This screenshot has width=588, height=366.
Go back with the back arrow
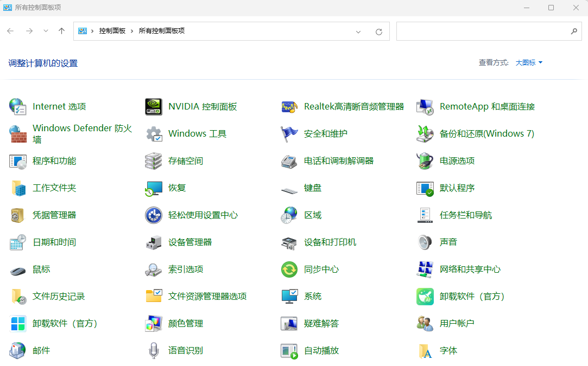[x=10, y=31]
